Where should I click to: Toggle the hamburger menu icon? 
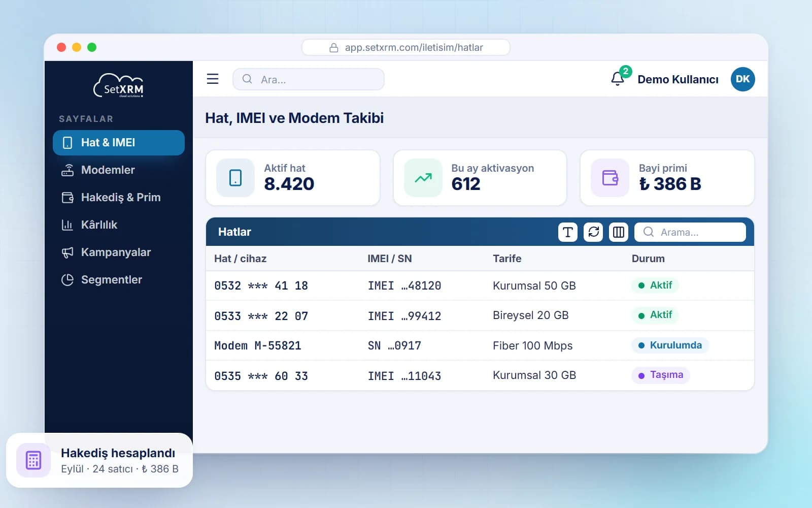point(213,79)
